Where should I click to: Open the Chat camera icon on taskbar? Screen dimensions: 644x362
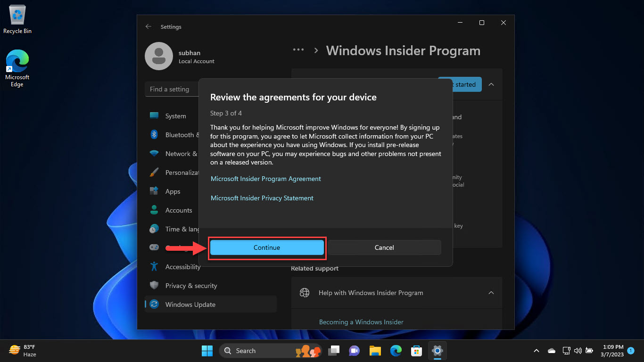click(x=354, y=351)
